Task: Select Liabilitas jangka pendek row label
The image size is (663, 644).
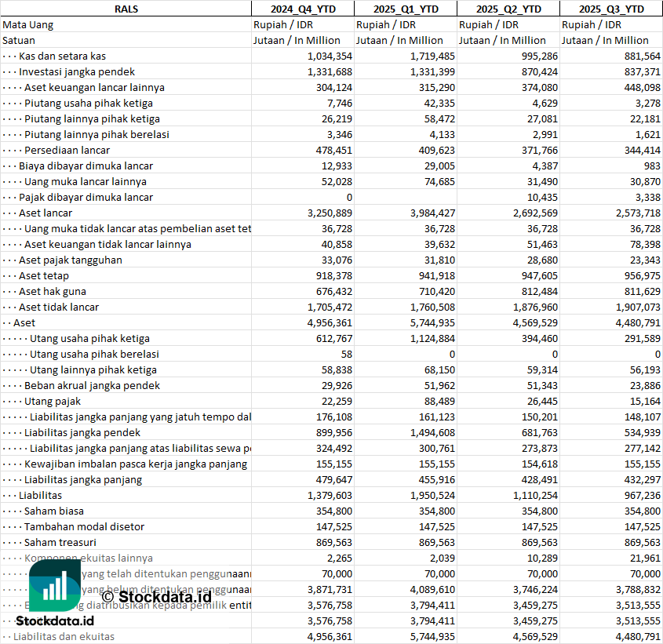Action: coord(82,431)
